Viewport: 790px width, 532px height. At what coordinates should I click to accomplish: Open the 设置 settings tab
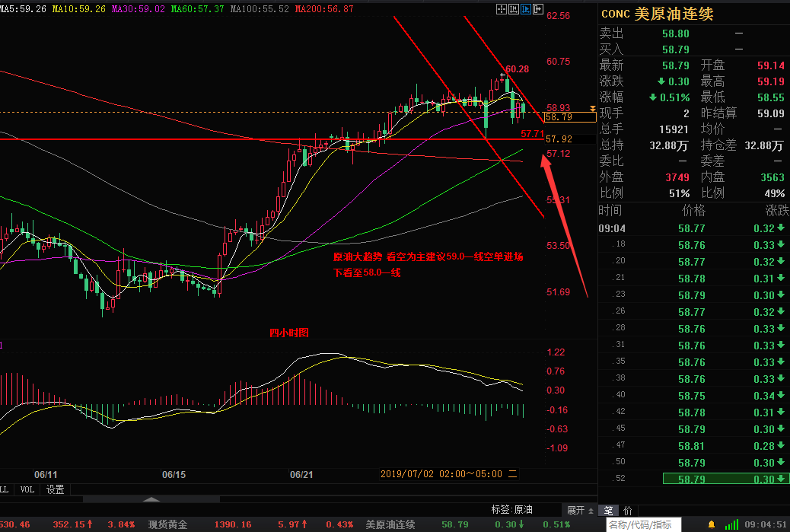55,489
